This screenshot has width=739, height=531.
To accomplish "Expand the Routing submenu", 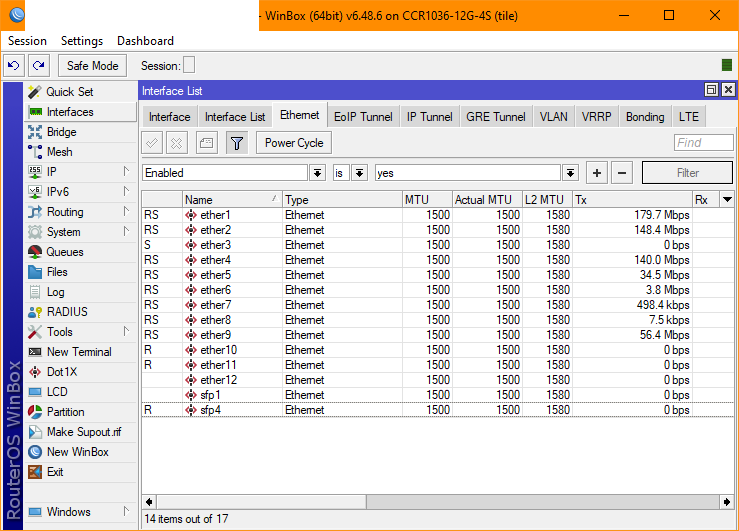I will pyautogui.click(x=126, y=211).
